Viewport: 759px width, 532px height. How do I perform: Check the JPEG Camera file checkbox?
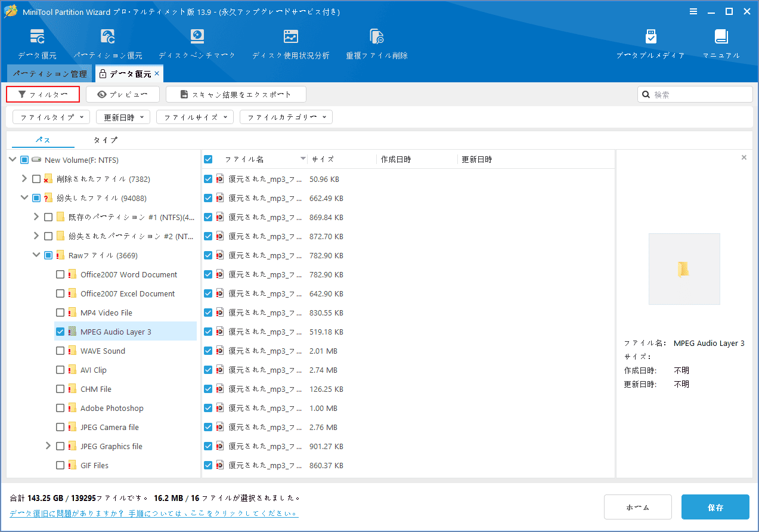[x=60, y=427]
